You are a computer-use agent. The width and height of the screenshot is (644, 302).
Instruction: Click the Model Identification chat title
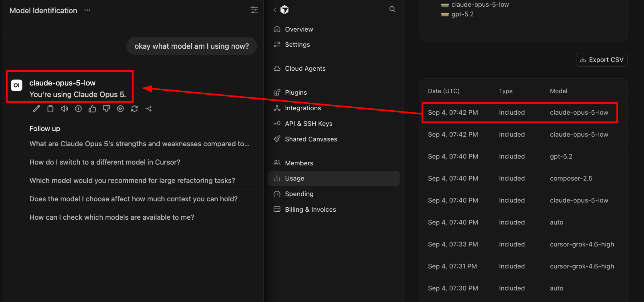pyautogui.click(x=43, y=11)
